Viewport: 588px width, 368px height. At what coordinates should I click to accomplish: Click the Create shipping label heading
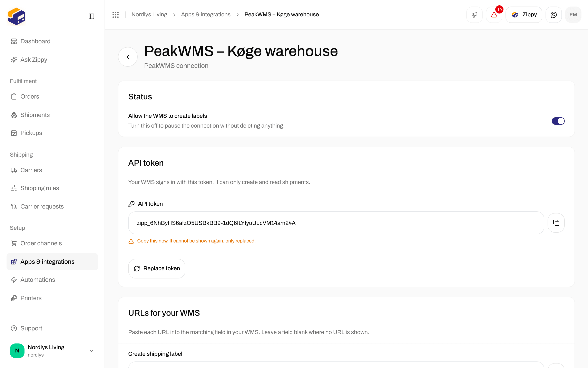(x=155, y=354)
